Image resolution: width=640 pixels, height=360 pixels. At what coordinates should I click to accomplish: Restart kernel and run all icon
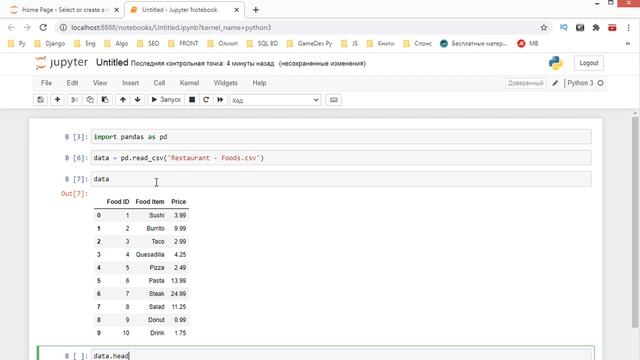[220, 100]
